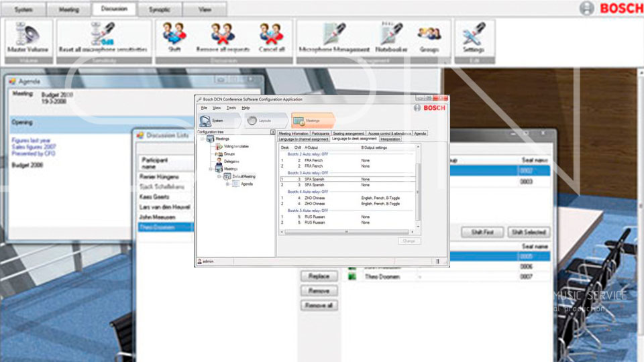Click the Shift Selected button
This screenshot has width=644, height=362.
[528, 232]
